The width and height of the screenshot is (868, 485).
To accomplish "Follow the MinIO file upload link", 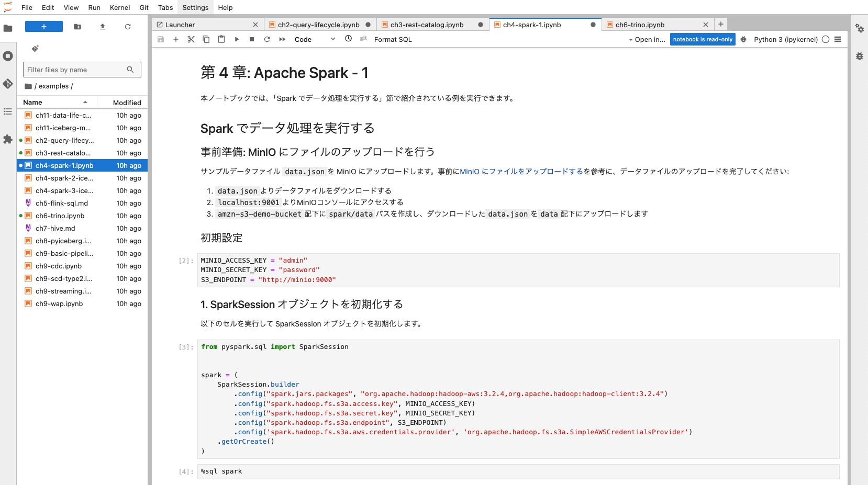I will [x=521, y=172].
